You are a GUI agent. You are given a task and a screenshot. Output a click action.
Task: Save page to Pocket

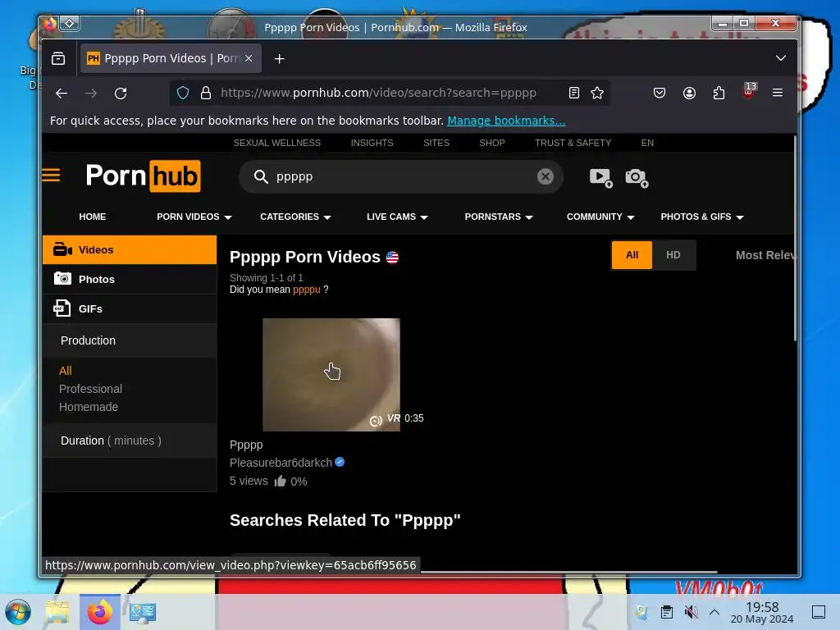(x=660, y=94)
